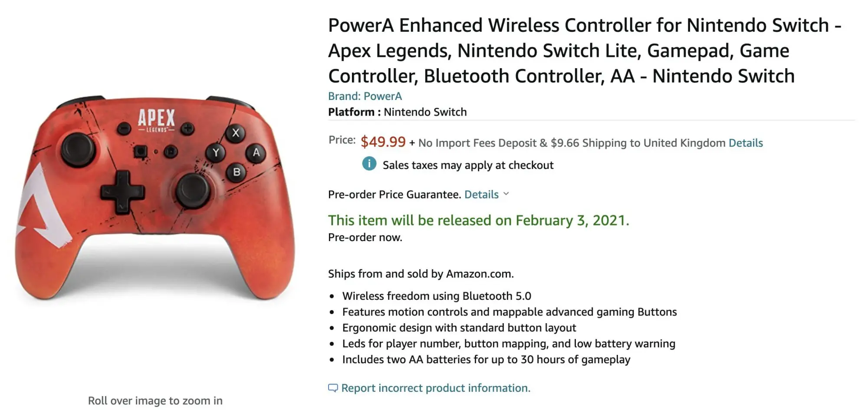Expand the Pre-order Price Guarantee chevron
This screenshot has width=868, height=414.
point(506,194)
